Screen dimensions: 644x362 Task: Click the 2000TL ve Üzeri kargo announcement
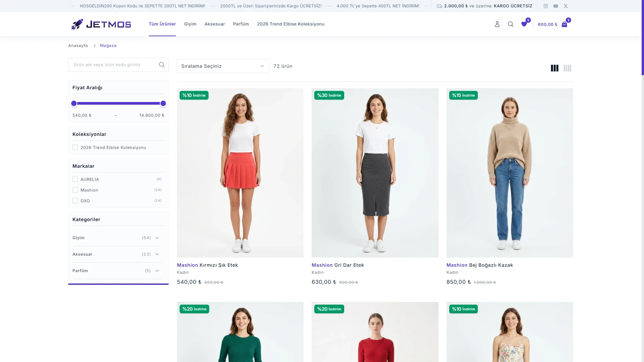pyautogui.click(x=271, y=6)
